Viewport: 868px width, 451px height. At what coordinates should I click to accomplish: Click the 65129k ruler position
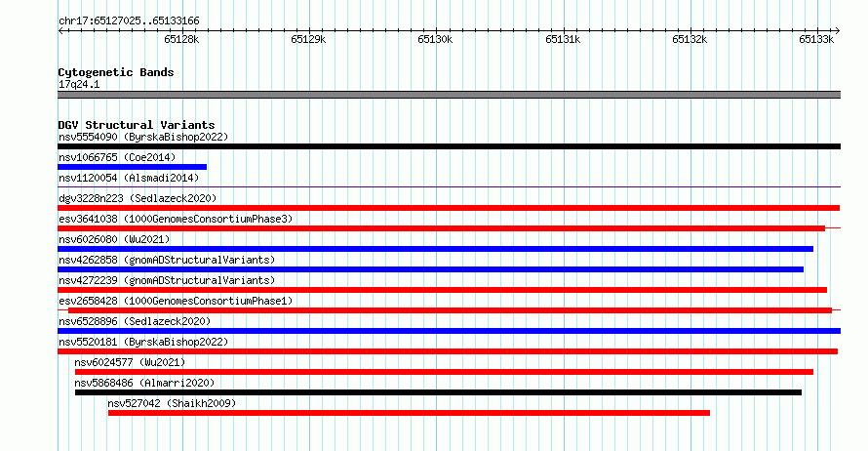[308, 39]
